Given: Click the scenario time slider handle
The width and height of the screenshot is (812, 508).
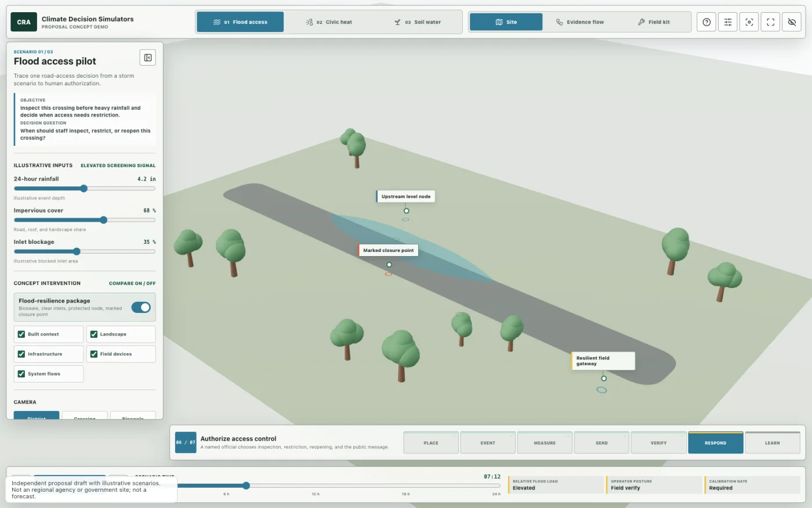Looking at the screenshot, I should pos(246,485).
